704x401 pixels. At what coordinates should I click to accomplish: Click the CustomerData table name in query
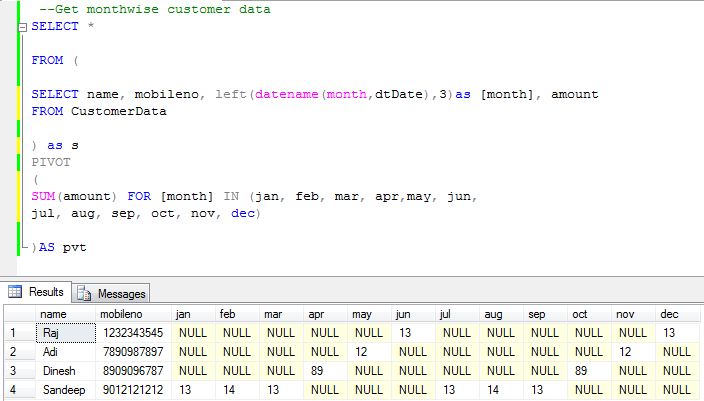point(119,111)
